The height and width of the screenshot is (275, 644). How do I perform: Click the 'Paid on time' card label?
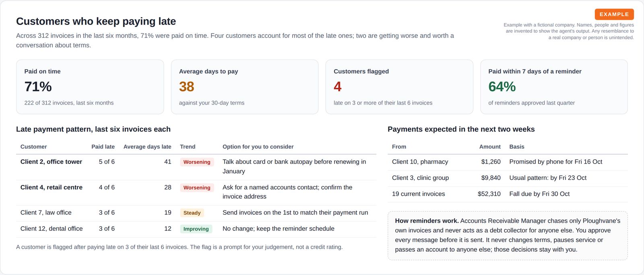pos(42,71)
